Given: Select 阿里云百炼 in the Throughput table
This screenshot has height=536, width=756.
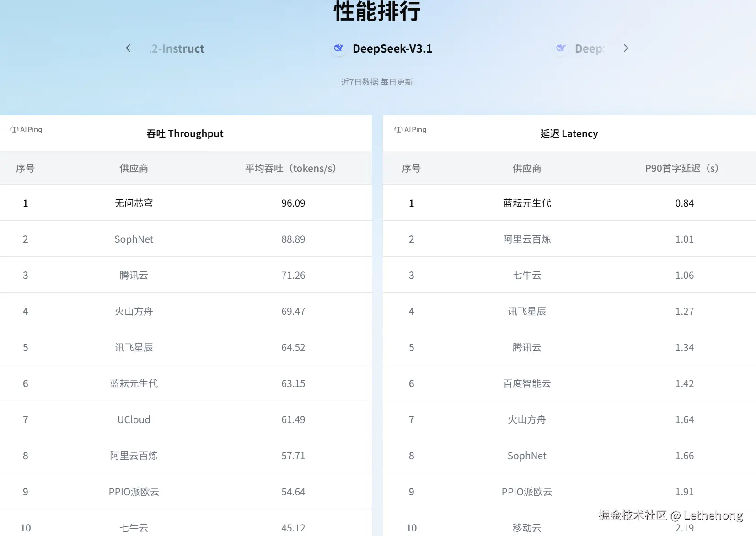Looking at the screenshot, I should pos(134,456).
